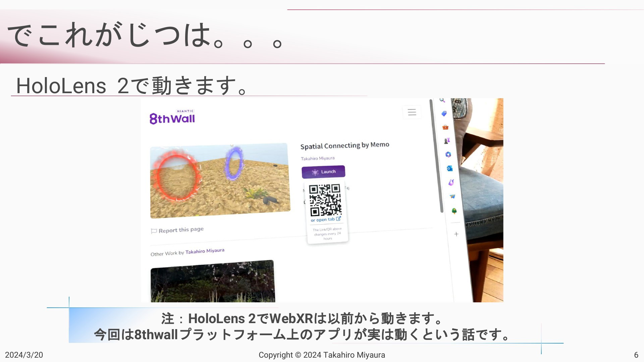Open the Edge sidebar Search icon
This screenshot has height=362, width=644.
pyautogui.click(x=442, y=100)
